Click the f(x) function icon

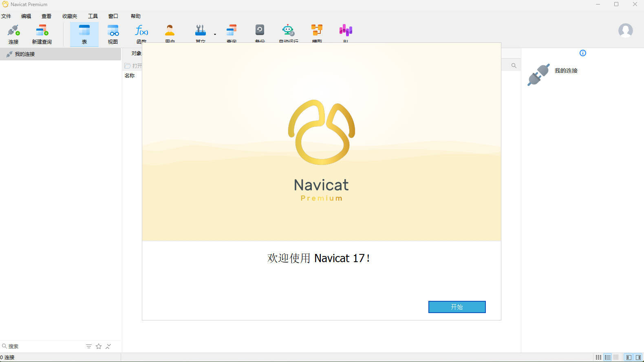click(x=141, y=31)
